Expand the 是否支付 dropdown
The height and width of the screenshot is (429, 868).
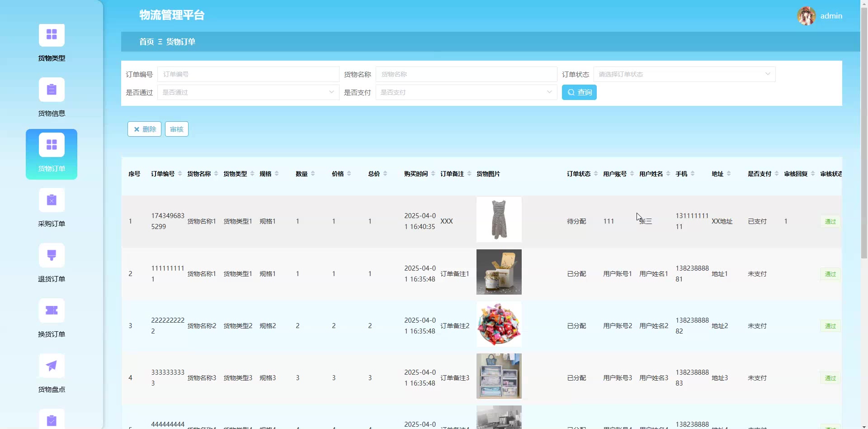tap(466, 92)
